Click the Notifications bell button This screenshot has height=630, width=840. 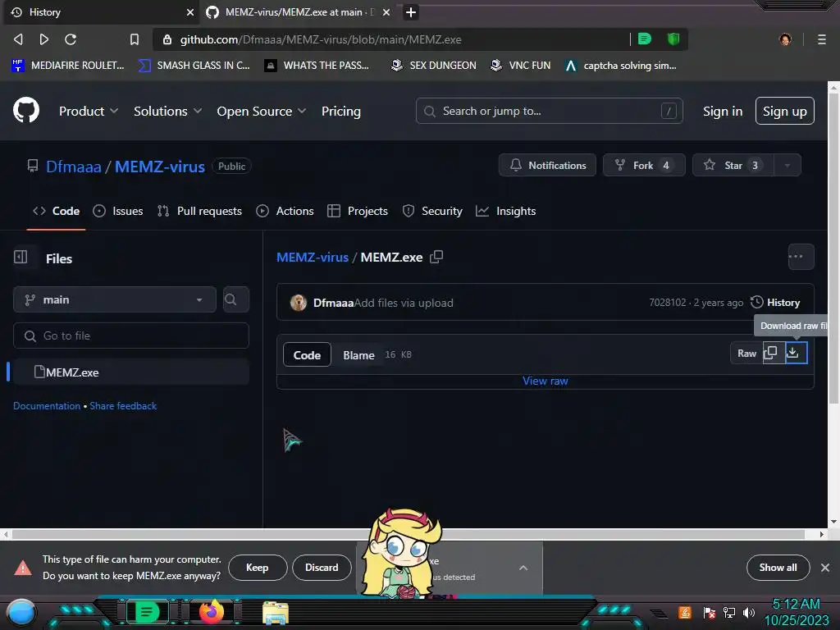tap(547, 165)
